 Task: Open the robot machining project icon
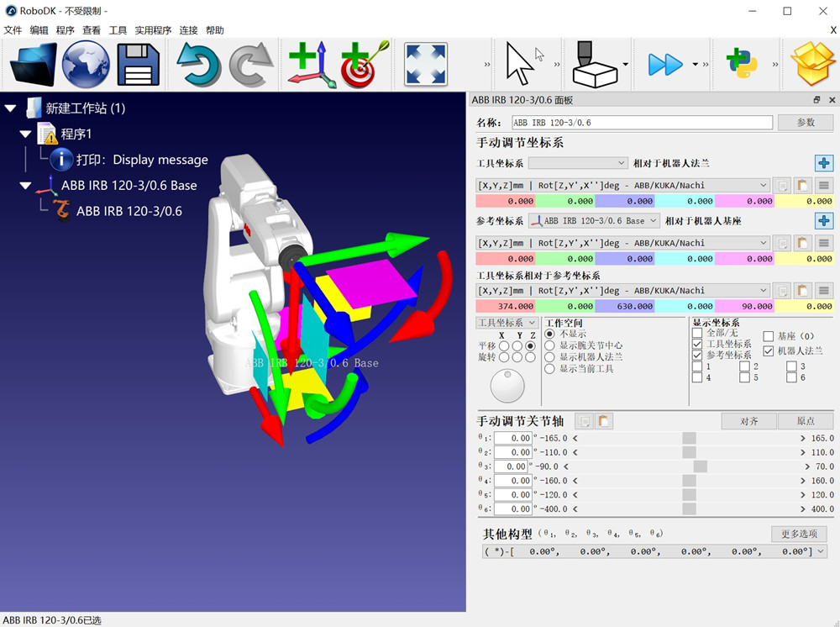coord(594,65)
